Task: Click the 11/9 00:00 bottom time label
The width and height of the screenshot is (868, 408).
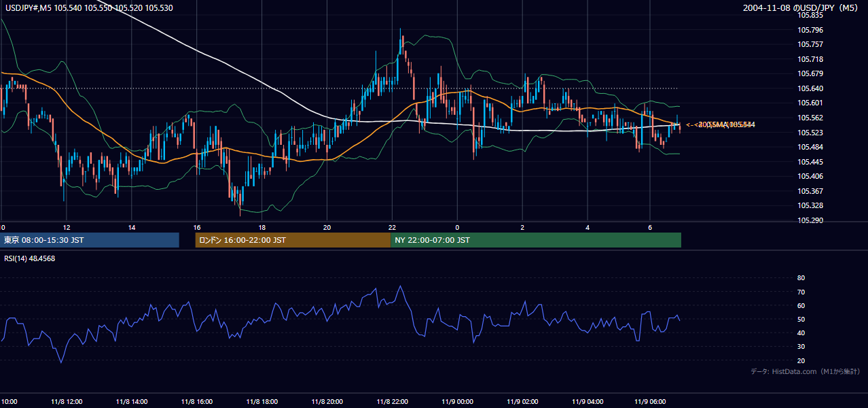Action: [458, 402]
